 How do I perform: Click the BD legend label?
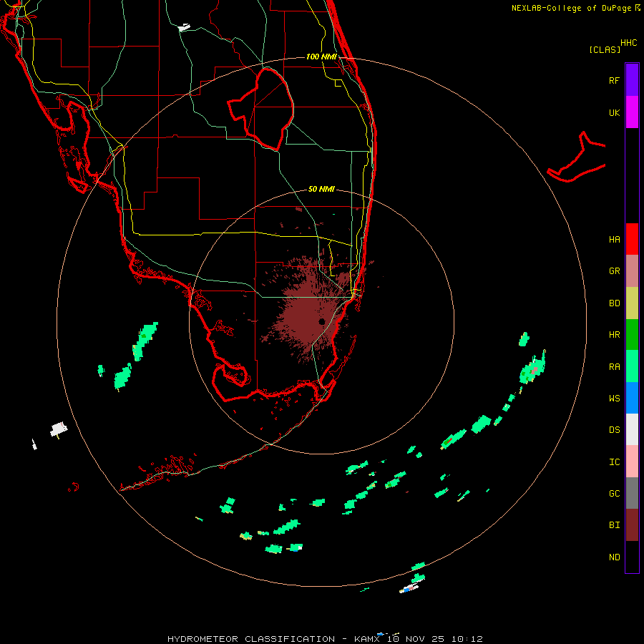(614, 303)
